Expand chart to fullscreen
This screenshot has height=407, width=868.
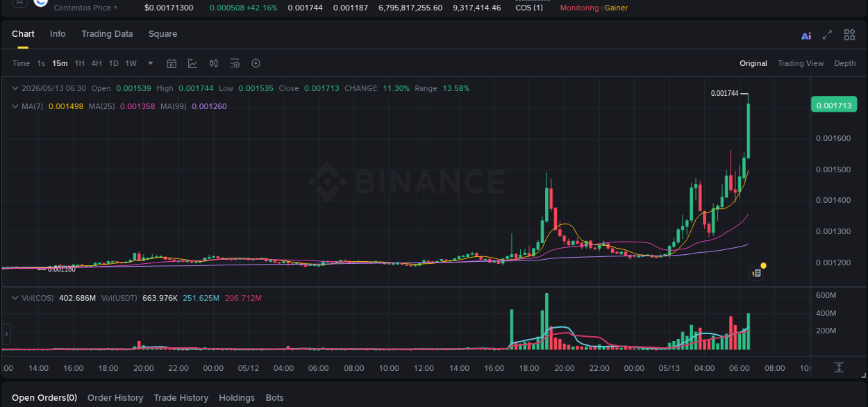click(x=827, y=35)
